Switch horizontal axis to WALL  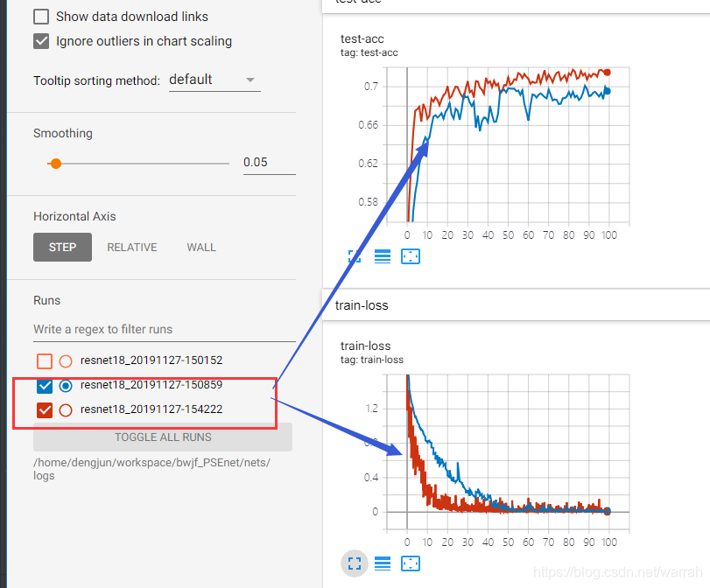(201, 248)
